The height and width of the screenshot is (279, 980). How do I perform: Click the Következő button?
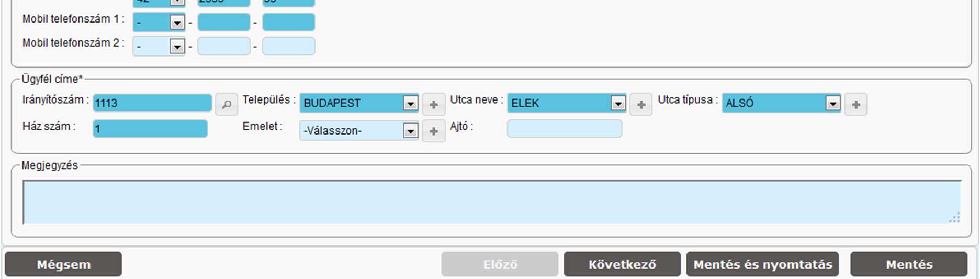(622, 264)
